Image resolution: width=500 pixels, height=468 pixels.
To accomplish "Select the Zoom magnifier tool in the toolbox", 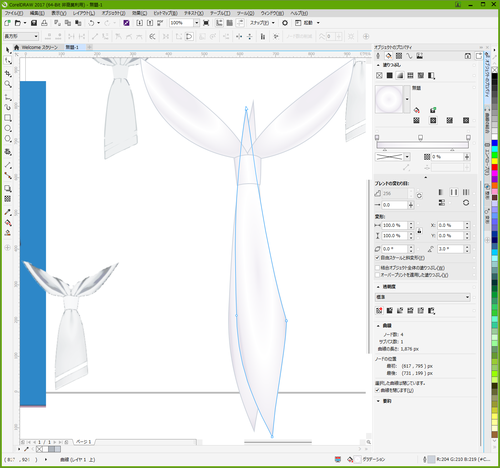I will pyautogui.click(x=8, y=84).
